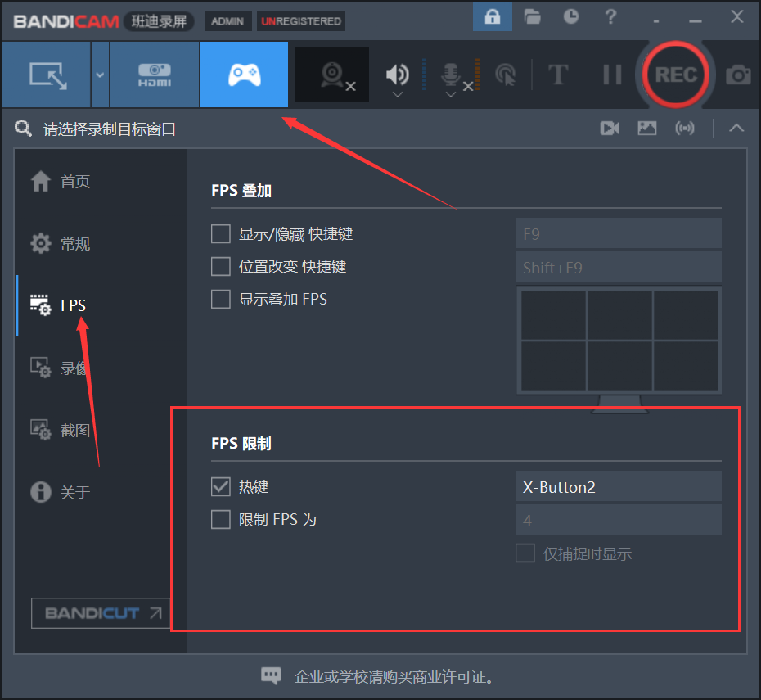
Task: Collapse the settings panel with the chevron
Action: point(736,128)
